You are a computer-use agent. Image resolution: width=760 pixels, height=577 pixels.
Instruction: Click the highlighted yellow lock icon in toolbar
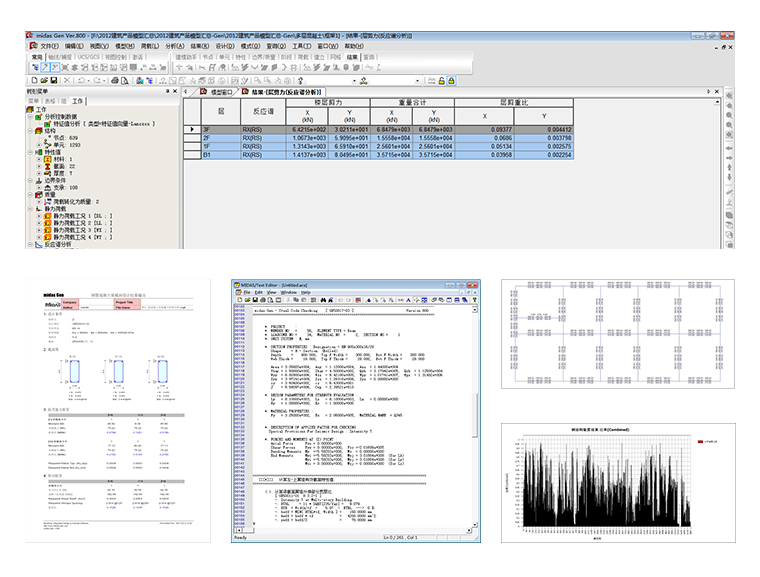click(451, 81)
